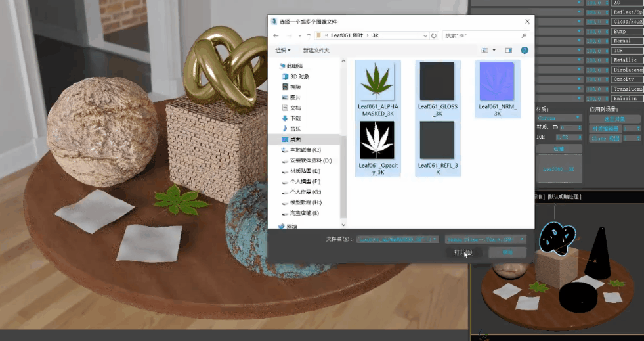Click the sidebar scrollbar up arrow
644x341 pixels.
(x=343, y=61)
